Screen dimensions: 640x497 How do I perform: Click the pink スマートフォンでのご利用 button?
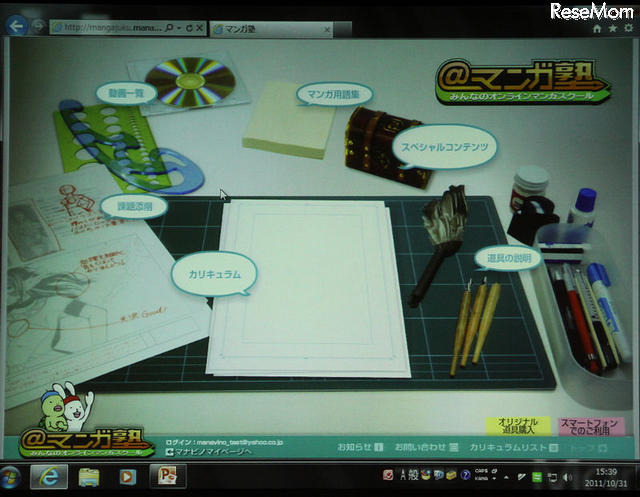click(x=589, y=426)
